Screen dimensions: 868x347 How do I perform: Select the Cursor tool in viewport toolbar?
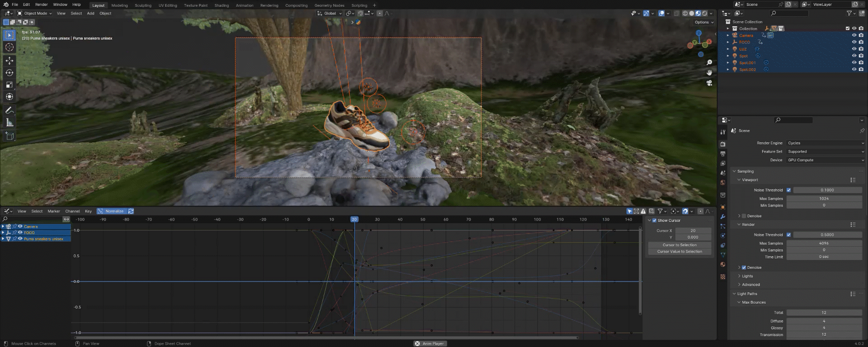[x=9, y=47]
